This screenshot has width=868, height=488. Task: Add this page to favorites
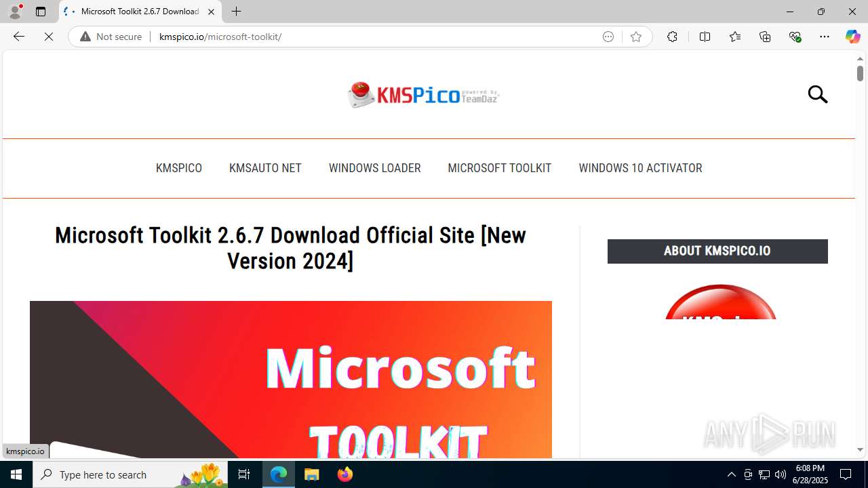(x=636, y=37)
